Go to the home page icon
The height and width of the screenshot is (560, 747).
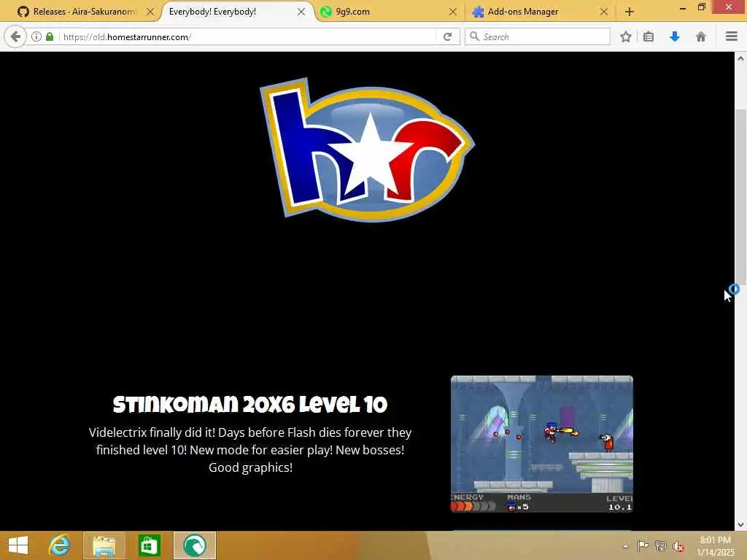pyautogui.click(x=701, y=36)
